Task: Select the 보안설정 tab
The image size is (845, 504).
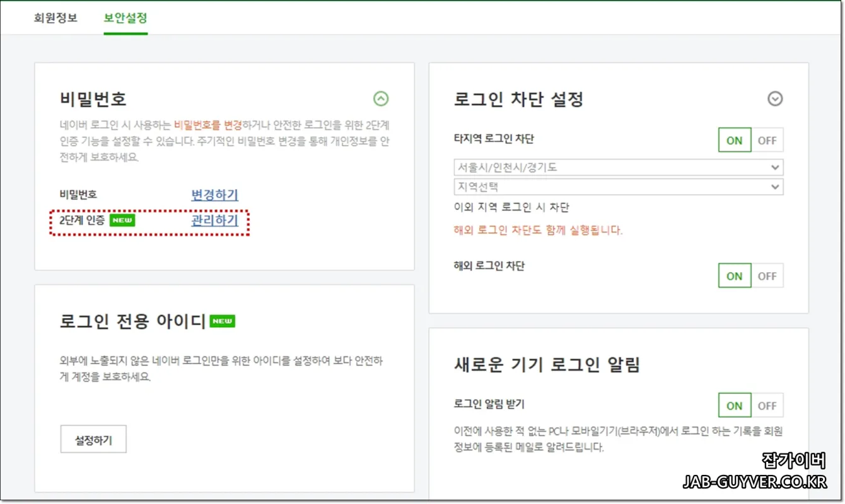Action: tap(125, 18)
